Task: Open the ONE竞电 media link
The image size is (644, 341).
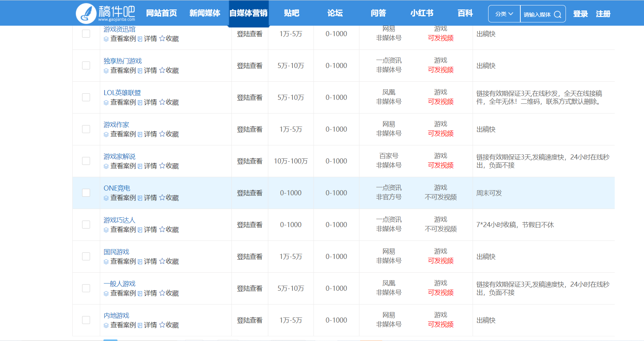Action: pyautogui.click(x=117, y=188)
